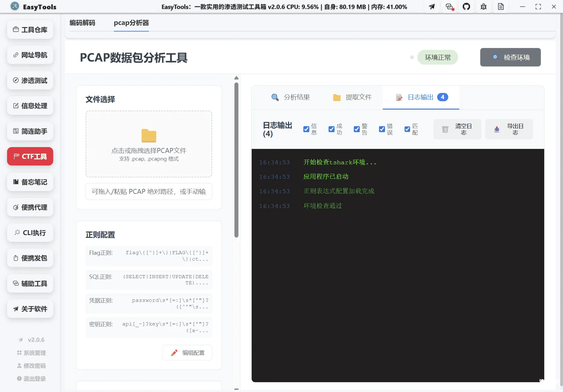
Task: Open CLI执行 from the sidebar
Action: [30, 233]
